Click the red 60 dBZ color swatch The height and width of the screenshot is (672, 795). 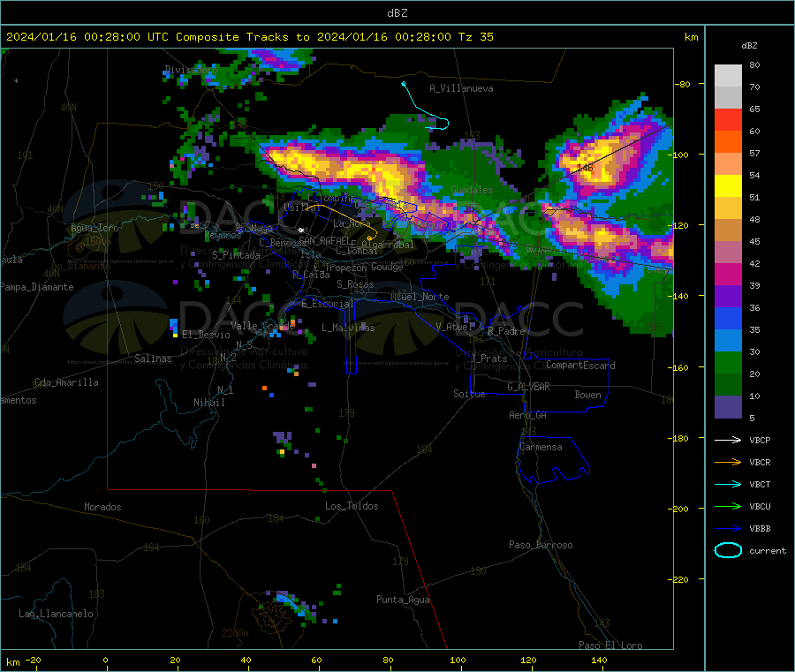728,119
